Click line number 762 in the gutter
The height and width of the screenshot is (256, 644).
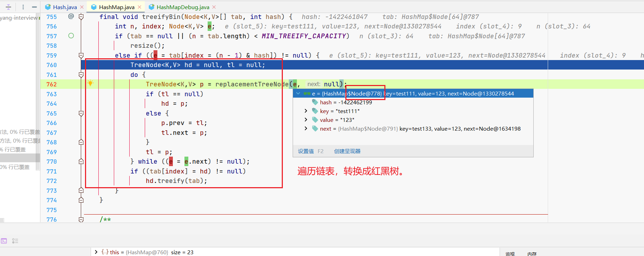(52, 84)
